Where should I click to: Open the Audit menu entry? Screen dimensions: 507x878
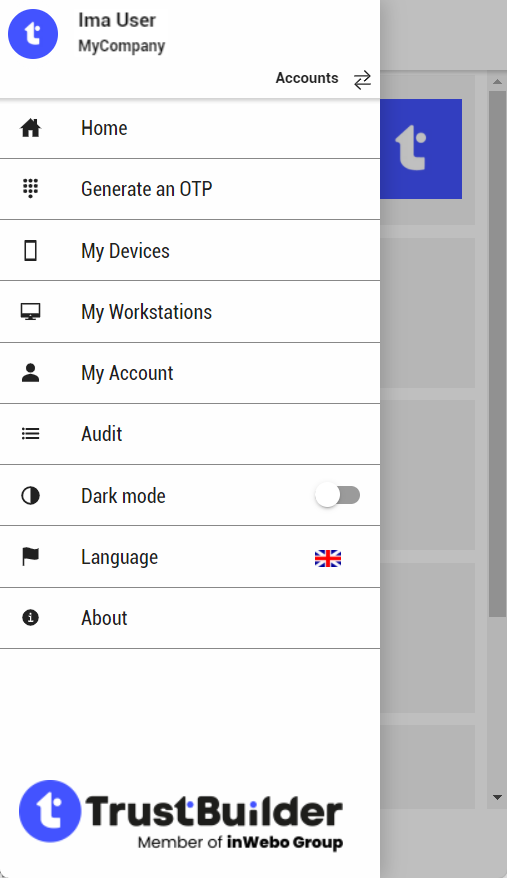[190, 434]
